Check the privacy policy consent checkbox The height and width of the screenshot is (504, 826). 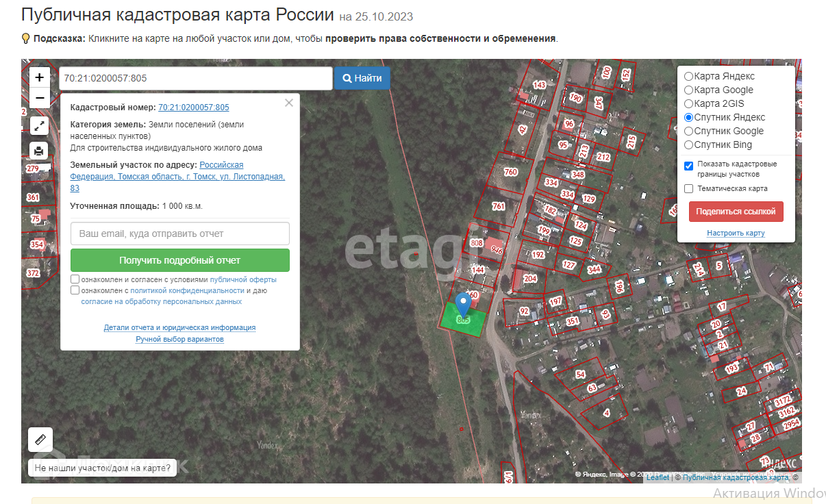(x=75, y=290)
